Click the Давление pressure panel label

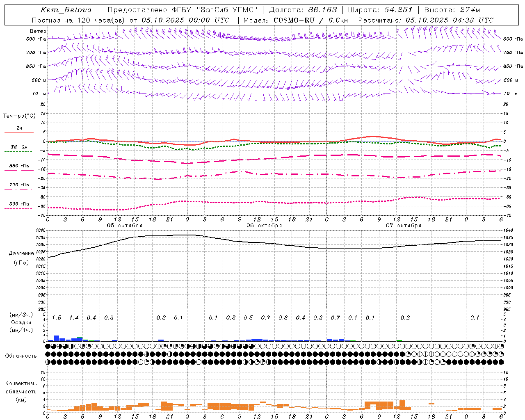[x=21, y=253]
